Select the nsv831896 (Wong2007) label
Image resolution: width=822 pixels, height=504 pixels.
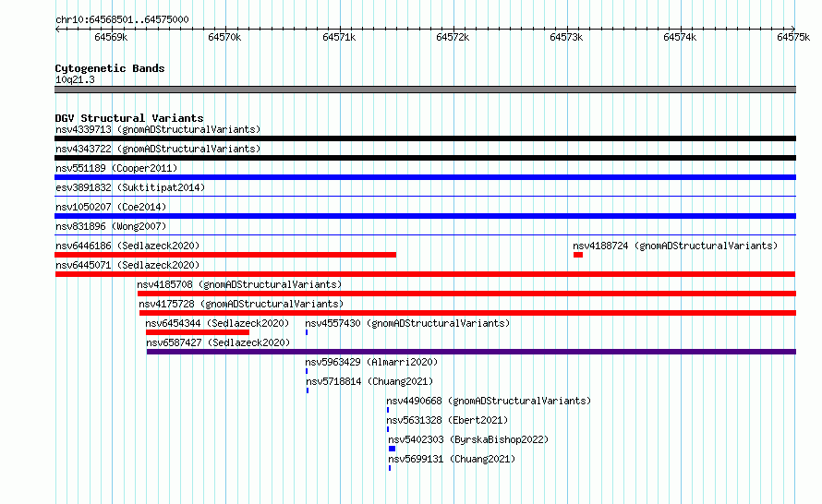pyautogui.click(x=111, y=226)
